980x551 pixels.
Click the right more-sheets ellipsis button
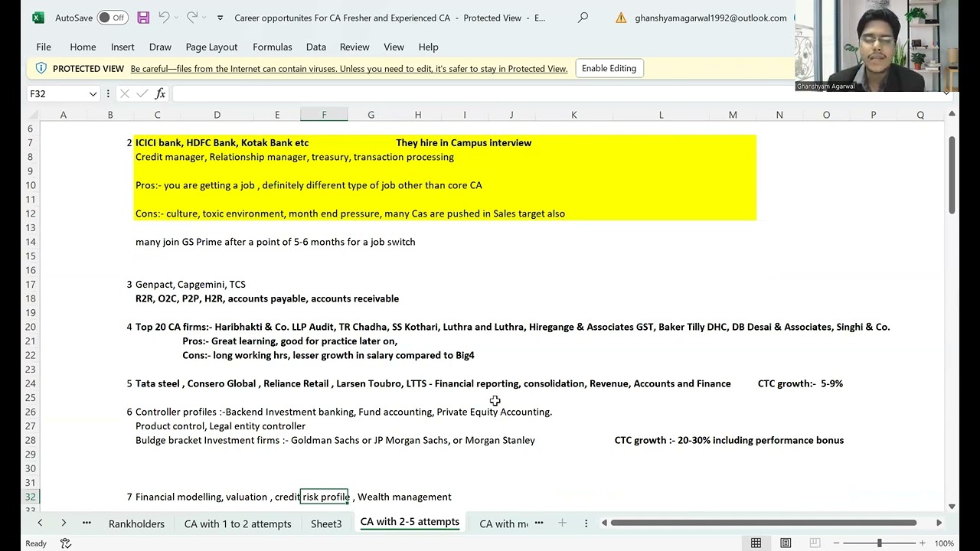click(x=539, y=523)
